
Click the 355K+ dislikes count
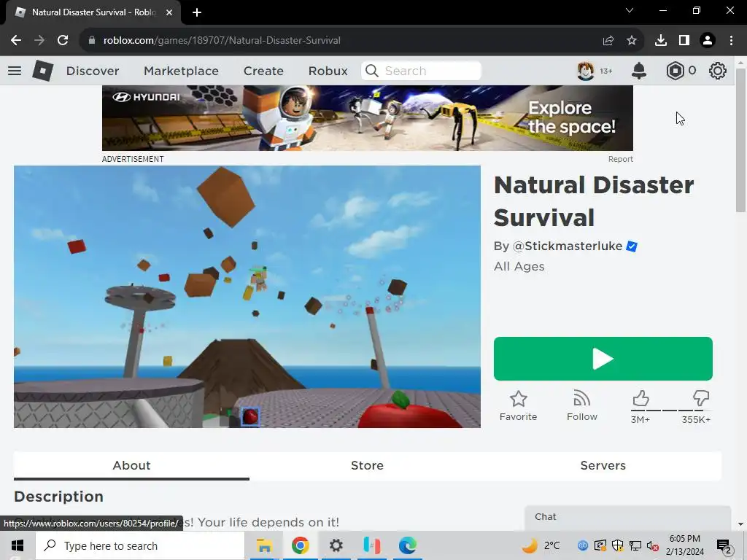click(x=696, y=419)
